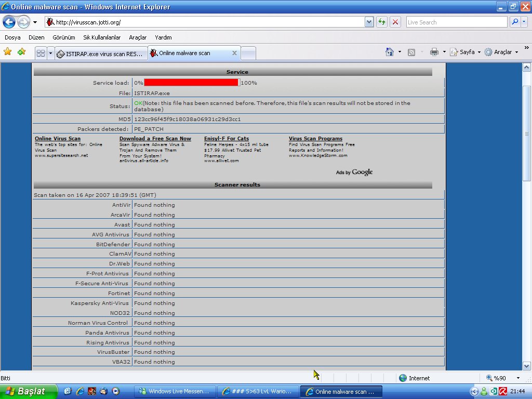The height and width of the screenshot is (399, 532).
Task: Click the Ads by Google label
Action: pyautogui.click(x=354, y=172)
